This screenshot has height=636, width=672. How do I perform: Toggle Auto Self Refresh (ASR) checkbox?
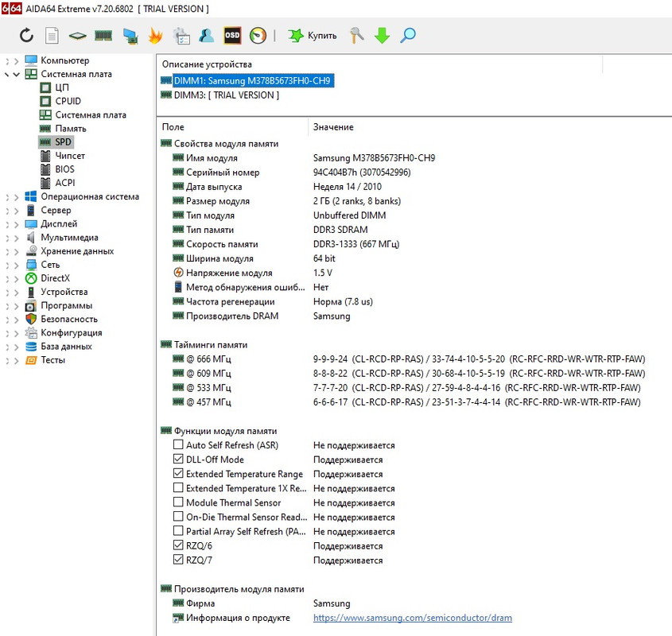tap(178, 444)
